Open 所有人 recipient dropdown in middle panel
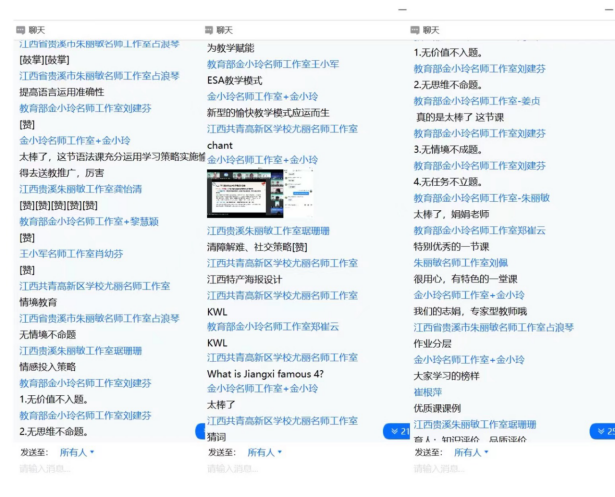Viewport: 615px width, 497px height. pyautogui.click(x=264, y=452)
